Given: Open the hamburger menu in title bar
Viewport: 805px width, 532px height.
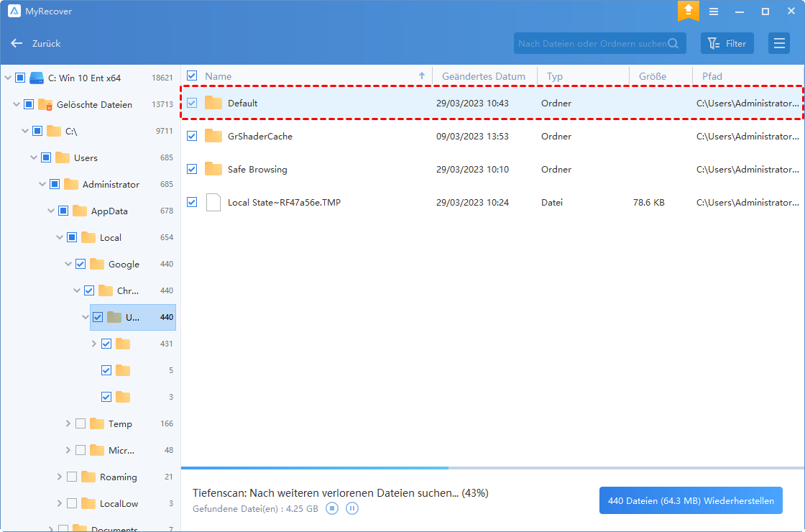Looking at the screenshot, I should click(x=714, y=12).
